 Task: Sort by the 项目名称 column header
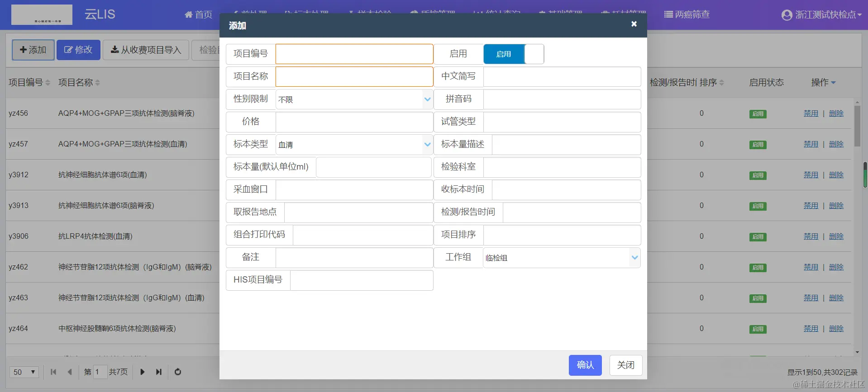tap(79, 82)
